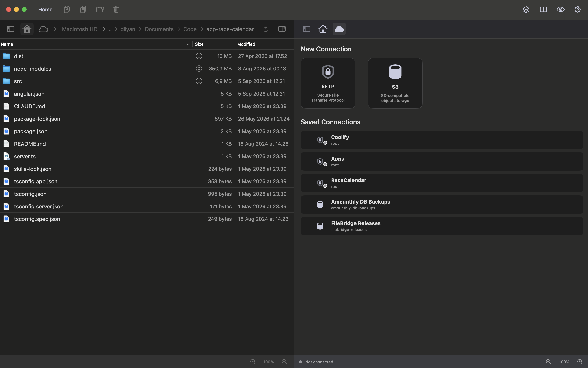Select the server.ts file

[147, 156]
